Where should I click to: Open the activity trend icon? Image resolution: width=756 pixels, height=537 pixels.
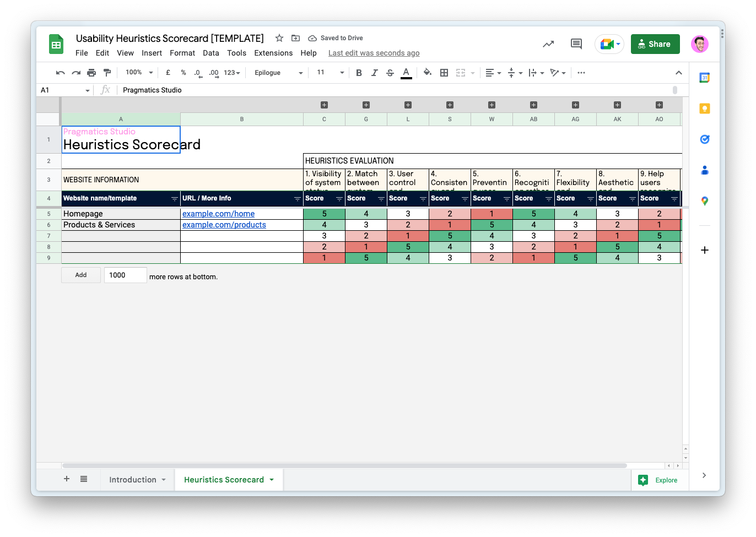coord(548,44)
